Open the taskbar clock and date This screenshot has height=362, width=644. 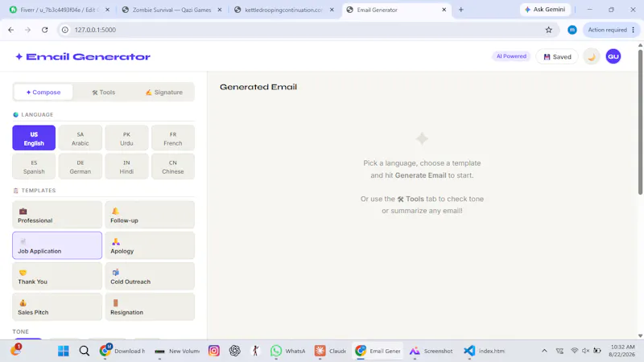click(622, 351)
